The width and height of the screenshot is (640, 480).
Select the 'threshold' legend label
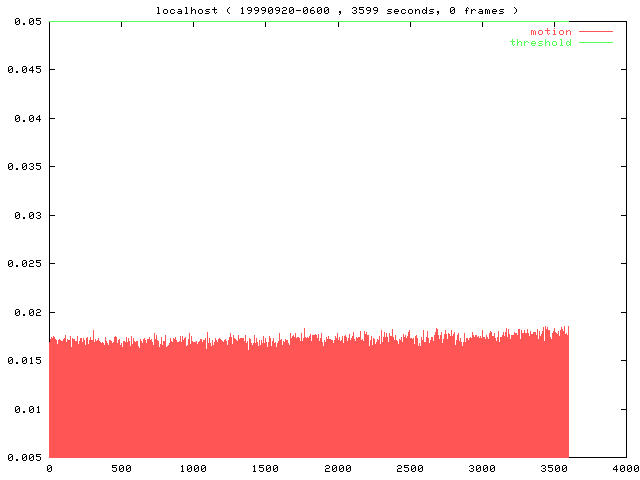[540, 43]
